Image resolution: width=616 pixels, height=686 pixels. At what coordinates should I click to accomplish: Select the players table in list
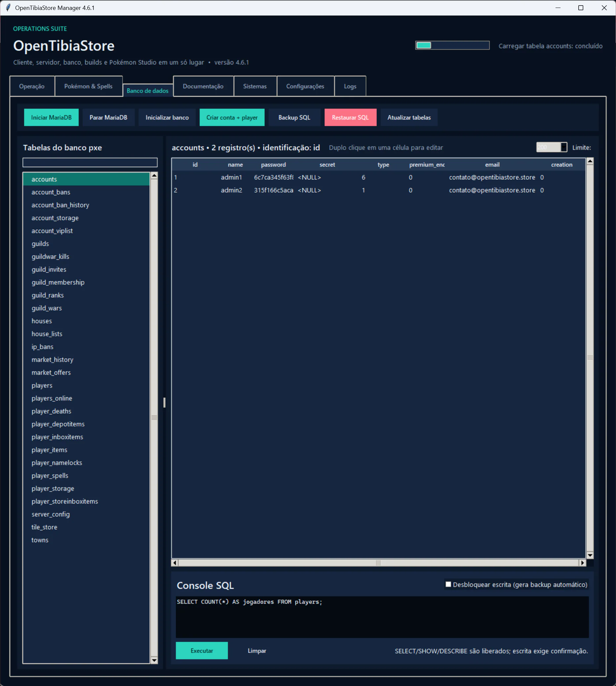[x=86, y=385]
